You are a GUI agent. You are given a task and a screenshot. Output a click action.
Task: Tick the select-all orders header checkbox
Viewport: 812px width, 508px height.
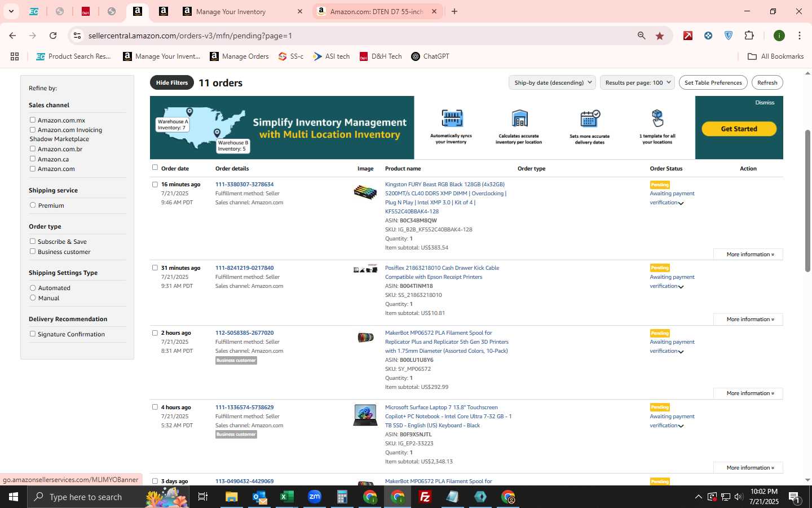coord(155,167)
